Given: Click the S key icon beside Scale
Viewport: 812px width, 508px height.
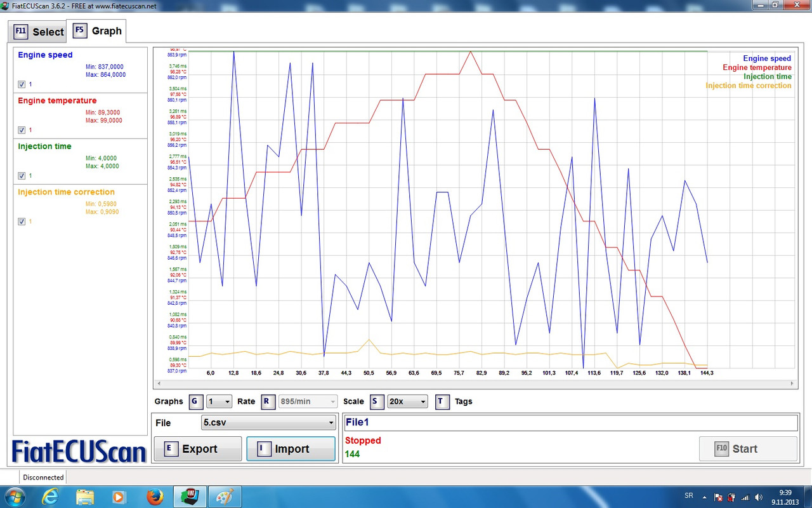Looking at the screenshot, I should click(x=377, y=401).
